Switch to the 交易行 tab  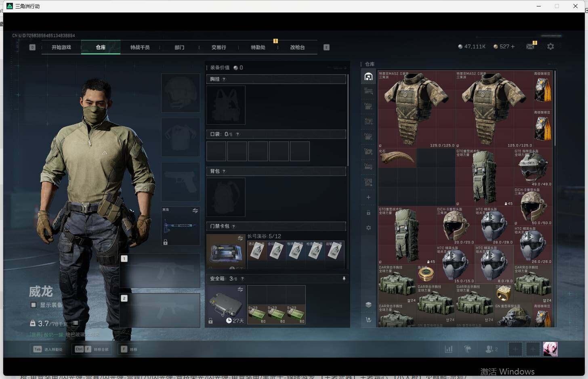pos(218,47)
